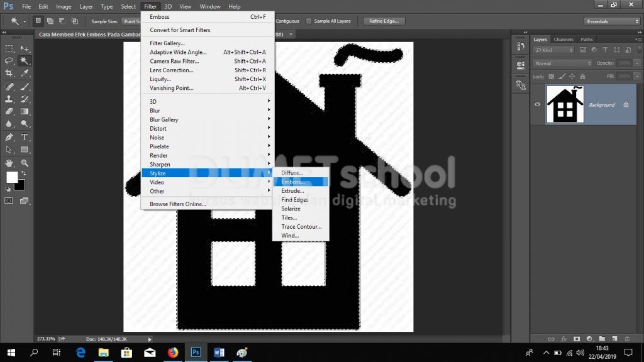Select the Magic Wand tool

tap(25, 61)
